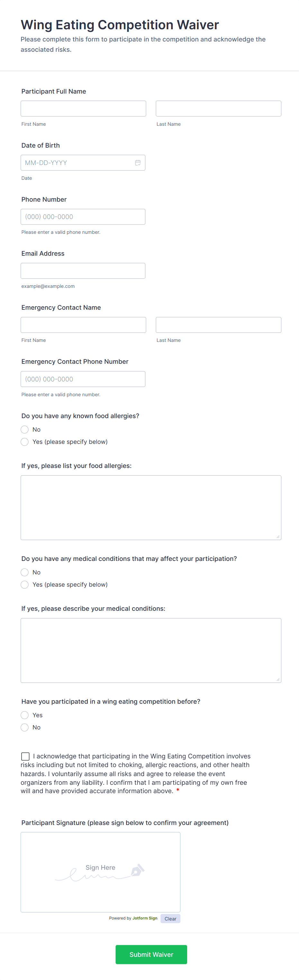Select "Yes" for prior wing eating participation

(24, 715)
